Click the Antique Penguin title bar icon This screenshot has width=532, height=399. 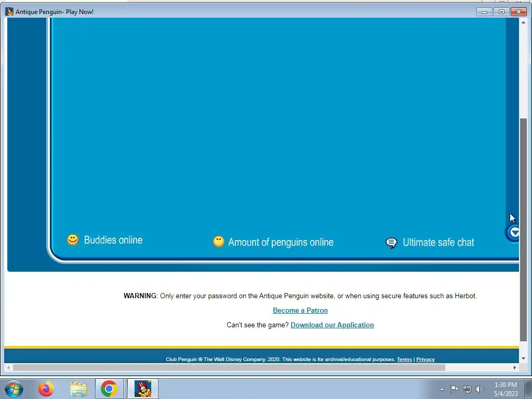(9, 11)
